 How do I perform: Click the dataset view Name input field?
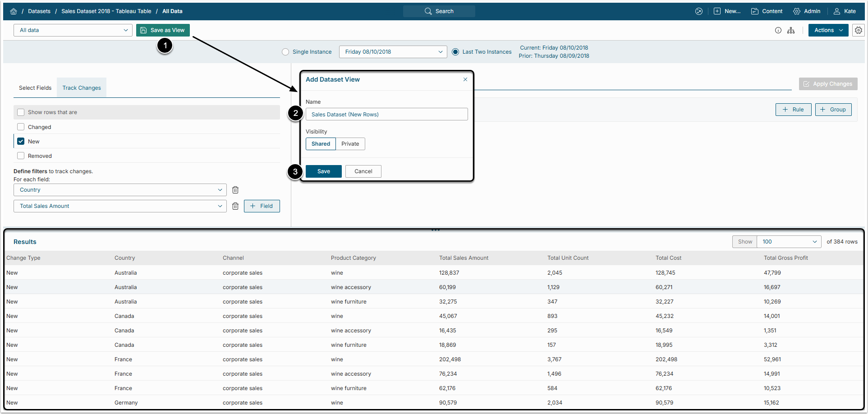pos(386,115)
